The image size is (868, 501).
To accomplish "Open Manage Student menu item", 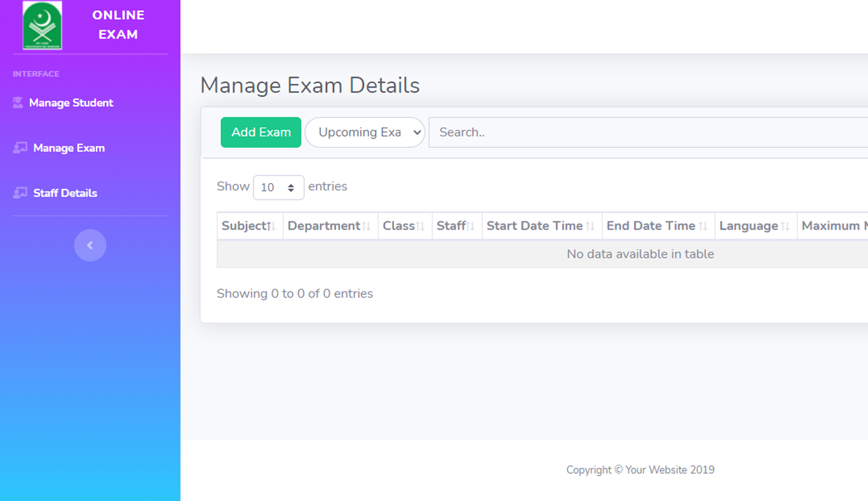I will (x=71, y=103).
